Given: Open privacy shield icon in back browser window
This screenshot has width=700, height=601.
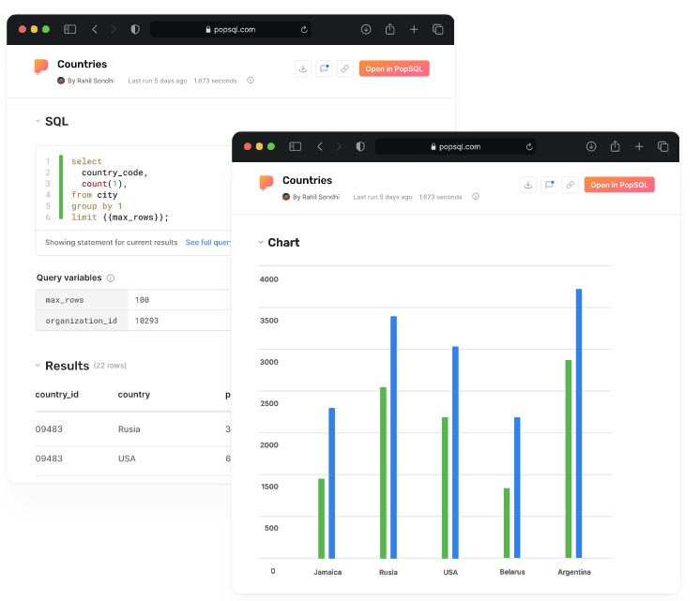Looking at the screenshot, I should click(135, 29).
